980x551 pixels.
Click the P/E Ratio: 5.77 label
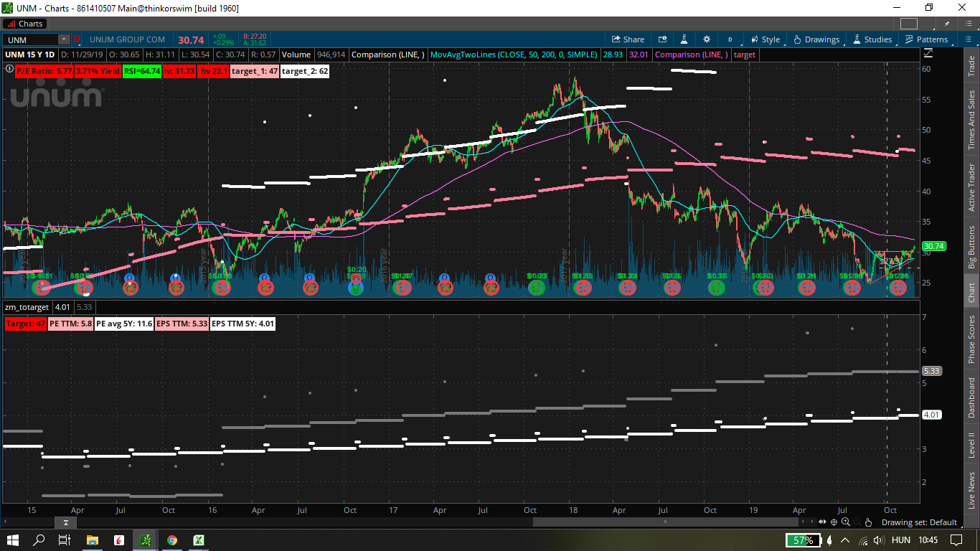point(44,71)
